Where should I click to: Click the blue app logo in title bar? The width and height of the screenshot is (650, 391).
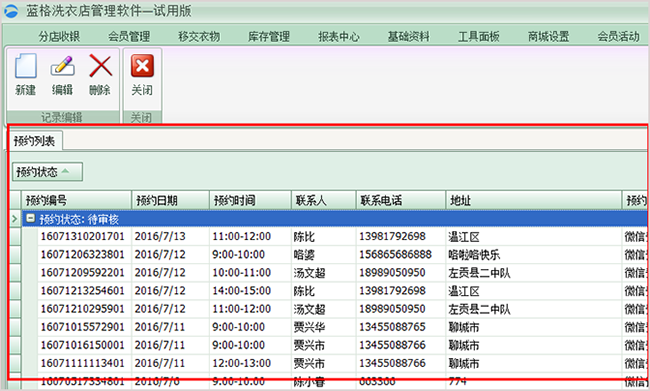[x=11, y=11]
